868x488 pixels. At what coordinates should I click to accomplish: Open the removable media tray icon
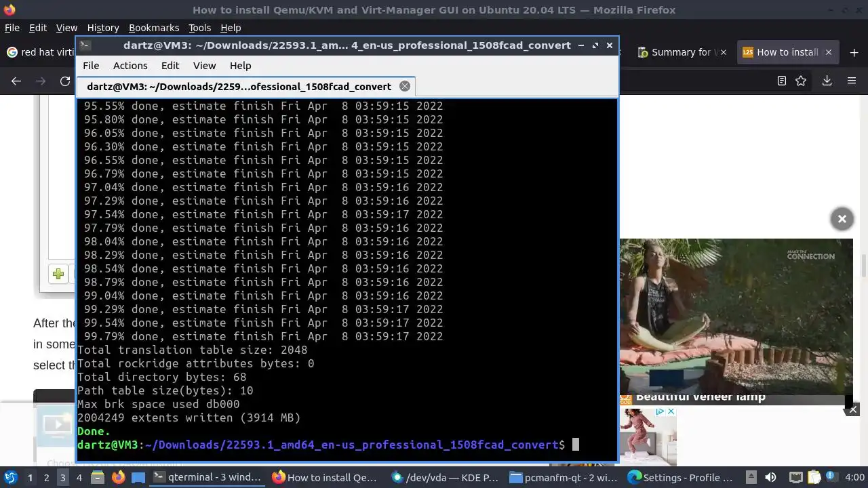(751, 478)
